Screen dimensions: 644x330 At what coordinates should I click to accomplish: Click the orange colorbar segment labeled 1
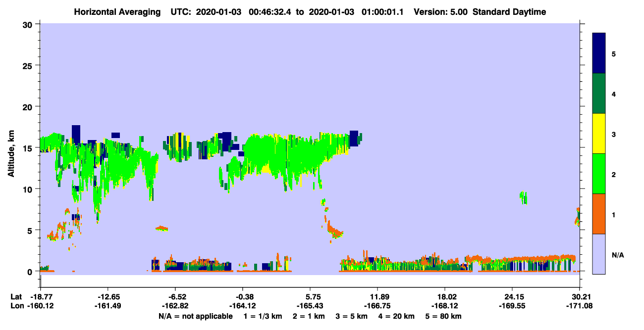coord(599,214)
